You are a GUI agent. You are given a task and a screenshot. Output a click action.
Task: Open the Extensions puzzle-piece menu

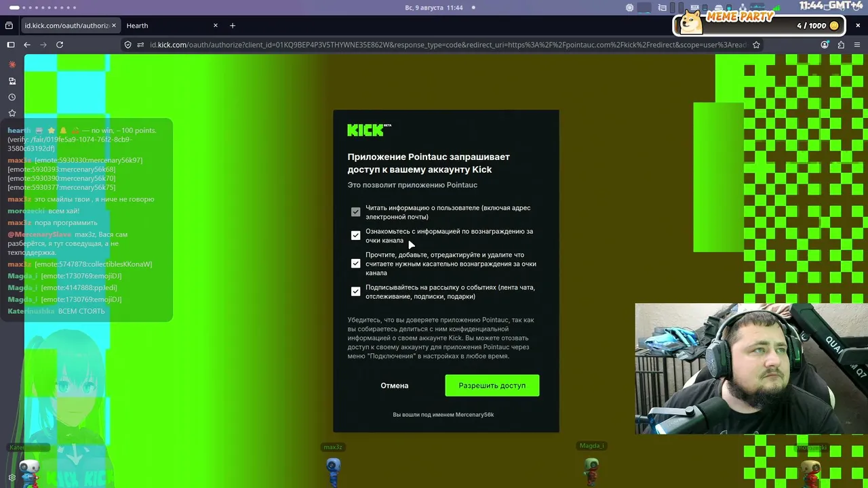[841, 45]
